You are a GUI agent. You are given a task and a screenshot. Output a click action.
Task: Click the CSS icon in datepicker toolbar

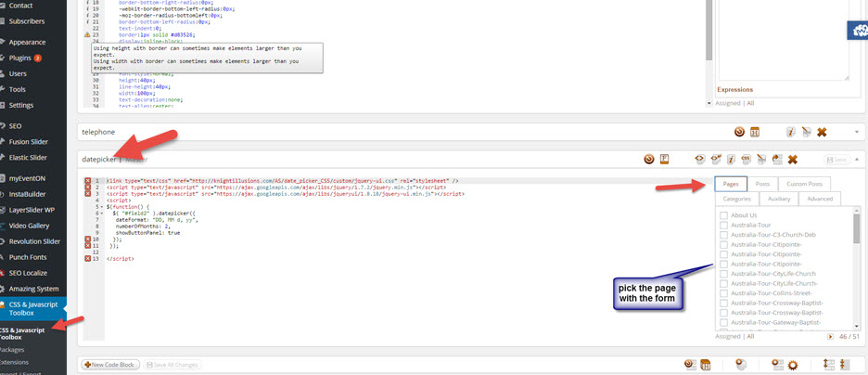click(x=745, y=160)
